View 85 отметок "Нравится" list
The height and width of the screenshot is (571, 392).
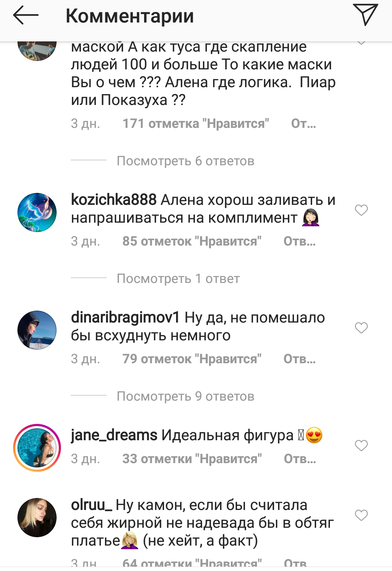pyautogui.click(x=192, y=241)
